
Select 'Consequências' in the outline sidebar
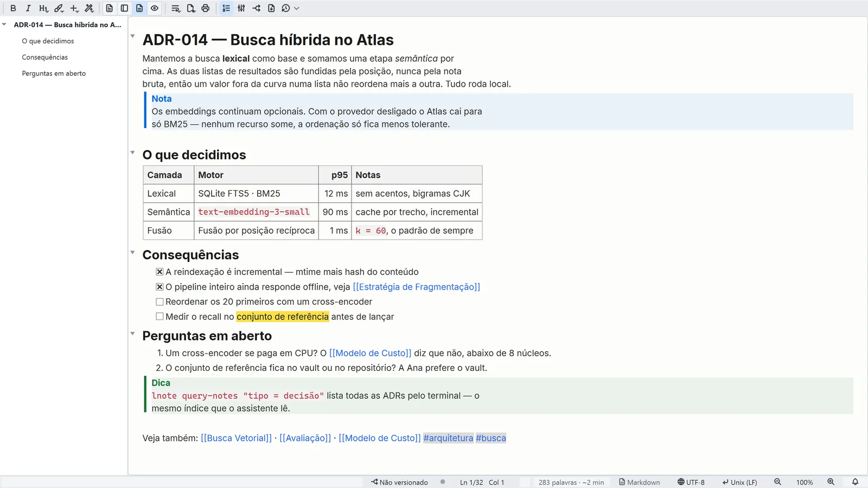click(x=45, y=57)
